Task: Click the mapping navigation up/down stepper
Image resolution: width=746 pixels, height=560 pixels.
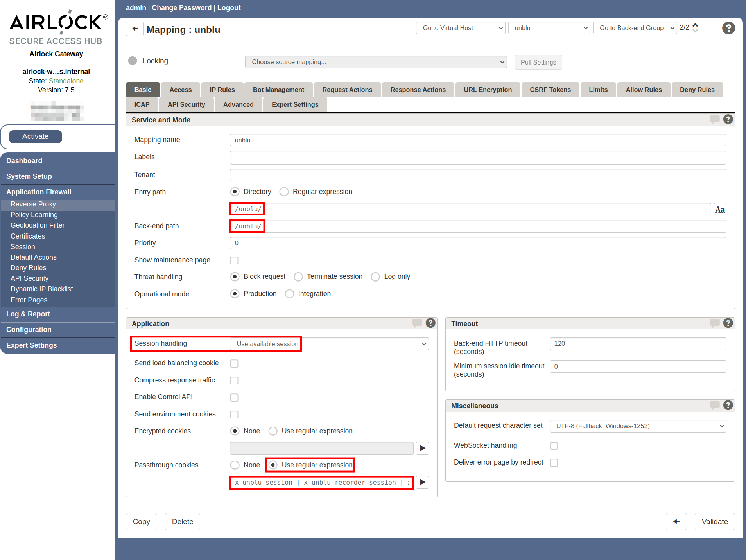Action: click(x=695, y=28)
